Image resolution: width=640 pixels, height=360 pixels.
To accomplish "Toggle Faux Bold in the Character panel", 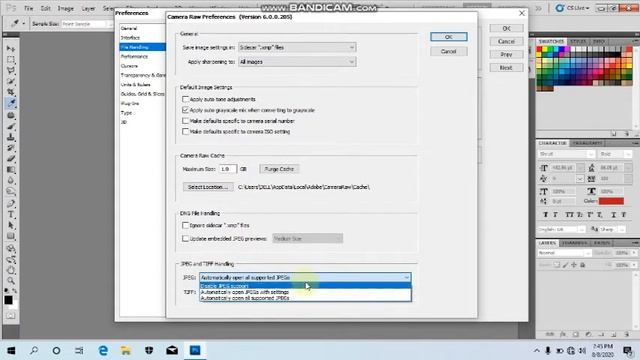I will pos(546,215).
